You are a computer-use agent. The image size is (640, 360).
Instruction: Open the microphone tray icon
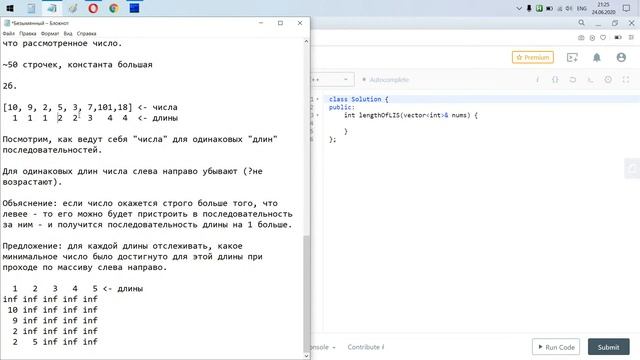pyautogui.click(x=529, y=8)
